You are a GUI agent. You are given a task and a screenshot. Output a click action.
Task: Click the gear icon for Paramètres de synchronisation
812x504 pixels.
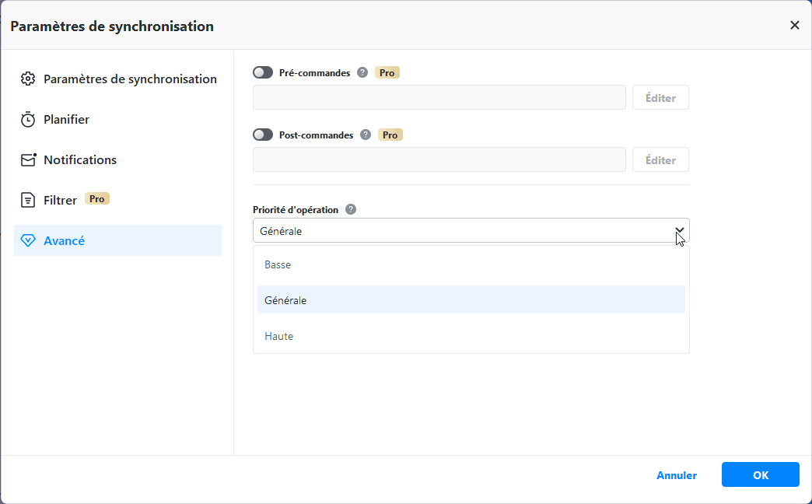pyautogui.click(x=28, y=79)
